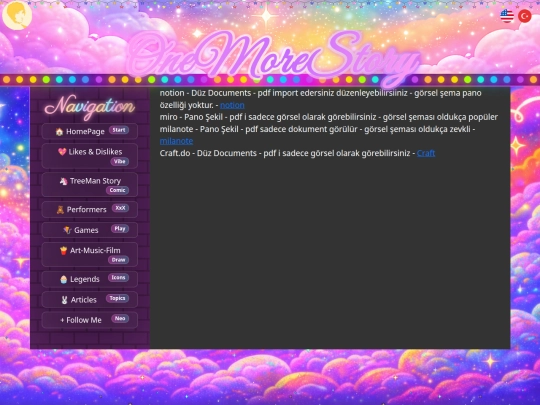Click the rabbit icon beside Articles
The image size is (540, 405).
coord(64,300)
